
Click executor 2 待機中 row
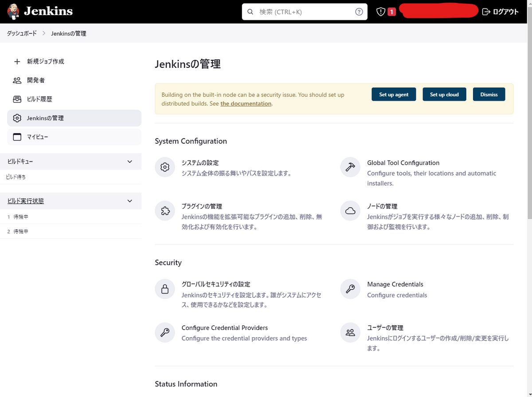71,232
